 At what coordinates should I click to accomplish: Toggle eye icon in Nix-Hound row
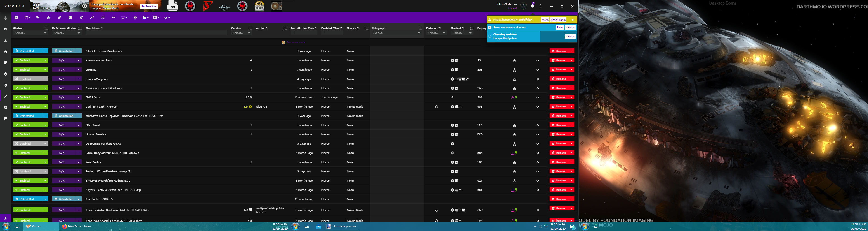pos(538,125)
